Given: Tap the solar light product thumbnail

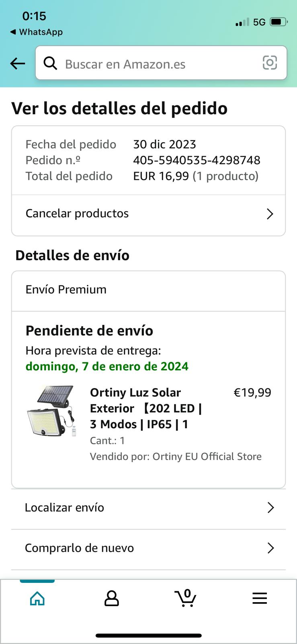Looking at the screenshot, I should pyautogui.click(x=52, y=411).
